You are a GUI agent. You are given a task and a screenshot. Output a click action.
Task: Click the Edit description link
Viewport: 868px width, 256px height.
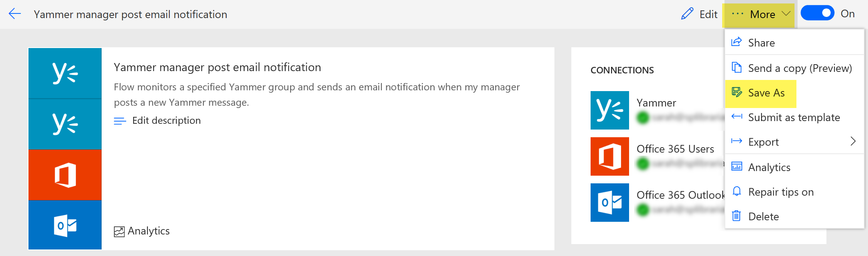coord(166,120)
